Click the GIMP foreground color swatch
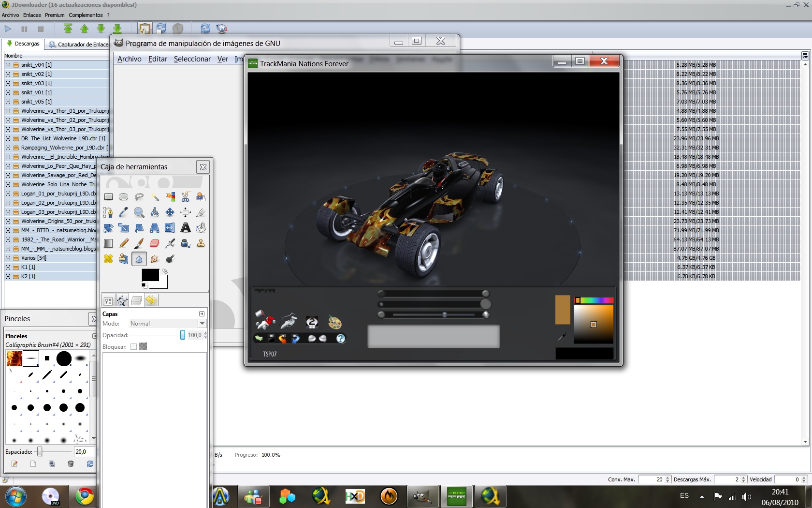812x508 pixels. (150, 275)
